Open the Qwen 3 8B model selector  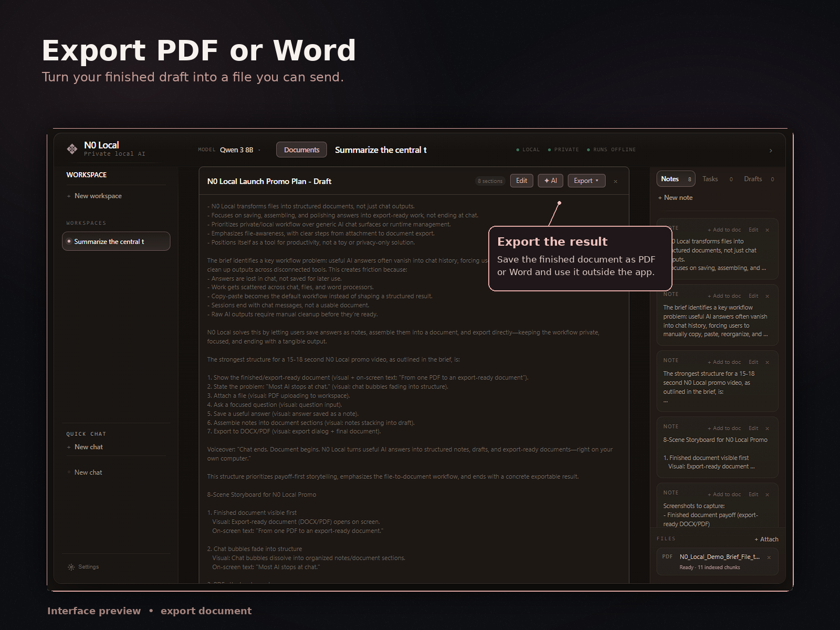coord(240,150)
